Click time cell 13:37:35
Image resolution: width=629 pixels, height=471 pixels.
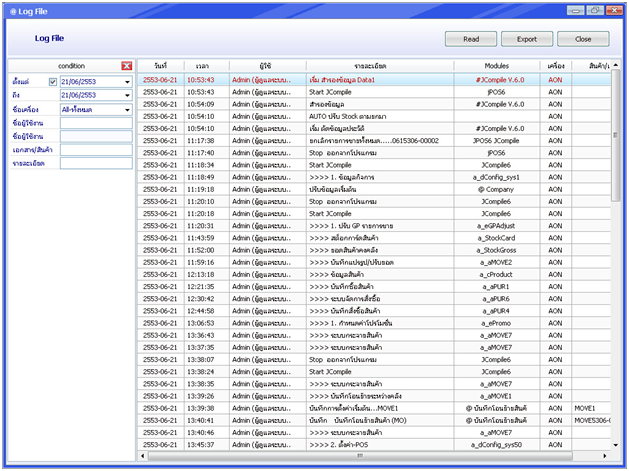point(207,347)
